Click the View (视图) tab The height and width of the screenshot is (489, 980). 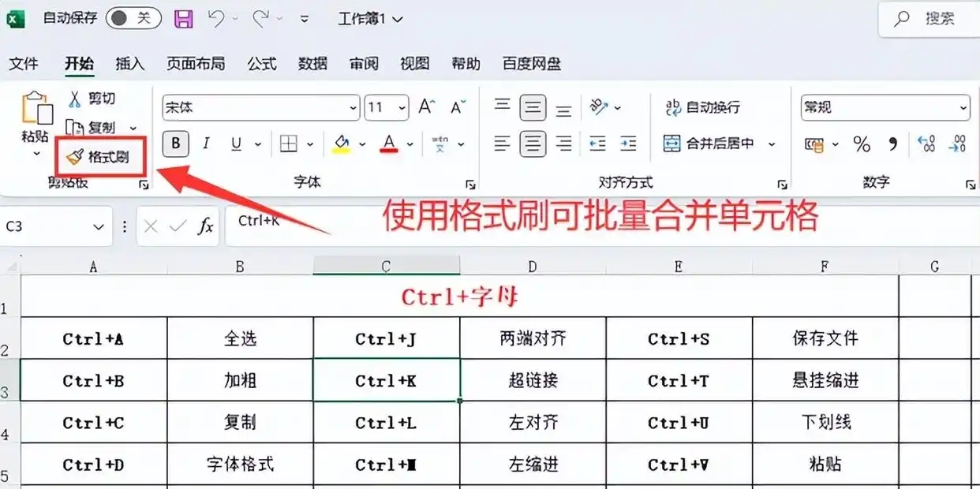coord(415,64)
